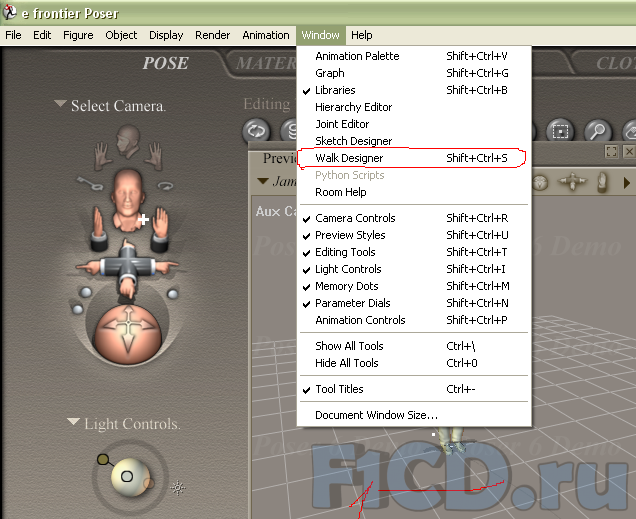The height and width of the screenshot is (519, 636).
Task: Select the Rotate editing tool
Action: pos(256,131)
